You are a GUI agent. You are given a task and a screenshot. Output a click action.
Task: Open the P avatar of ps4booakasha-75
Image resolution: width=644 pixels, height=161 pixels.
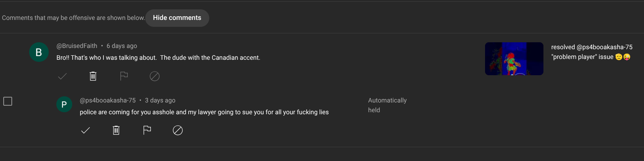tap(64, 104)
